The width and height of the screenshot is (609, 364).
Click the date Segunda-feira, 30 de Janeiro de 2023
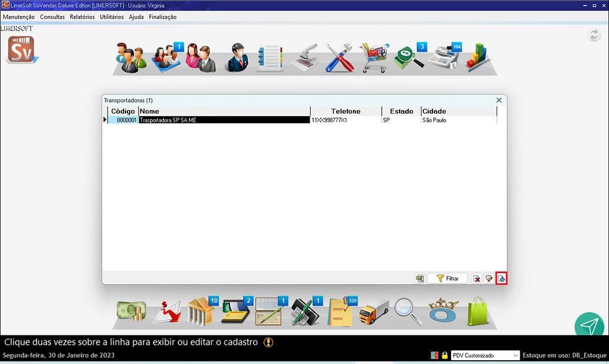pos(58,355)
